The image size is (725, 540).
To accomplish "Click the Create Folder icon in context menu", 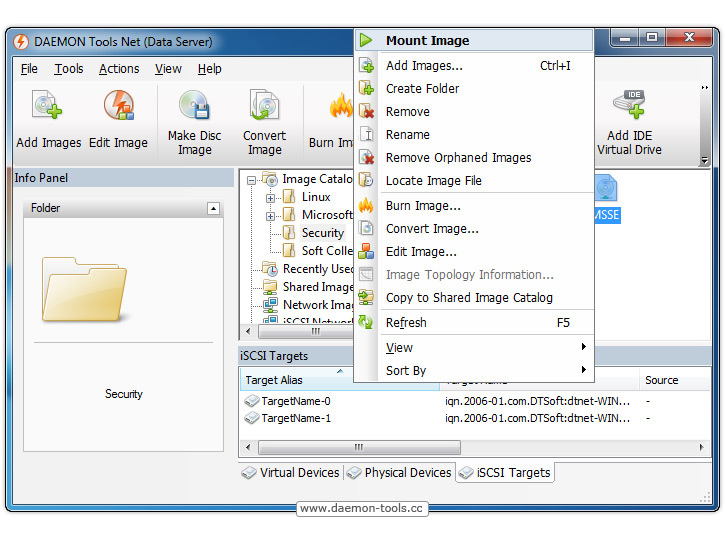I will [x=366, y=88].
